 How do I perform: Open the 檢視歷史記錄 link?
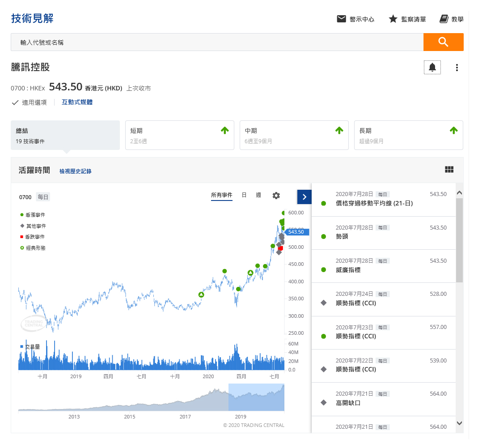tap(75, 171)
